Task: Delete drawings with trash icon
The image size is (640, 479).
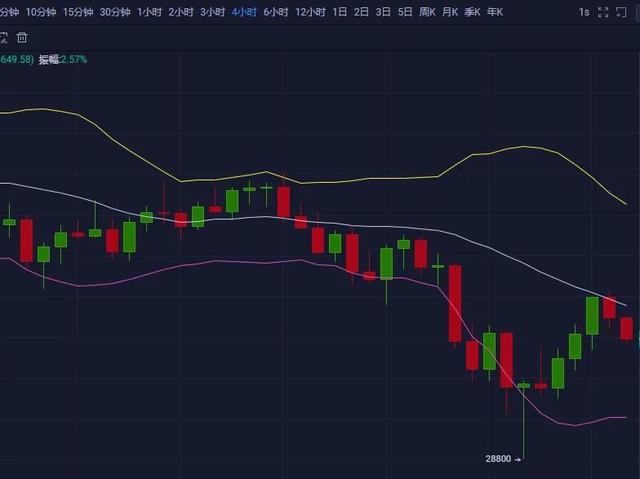Action: point(22,38)
